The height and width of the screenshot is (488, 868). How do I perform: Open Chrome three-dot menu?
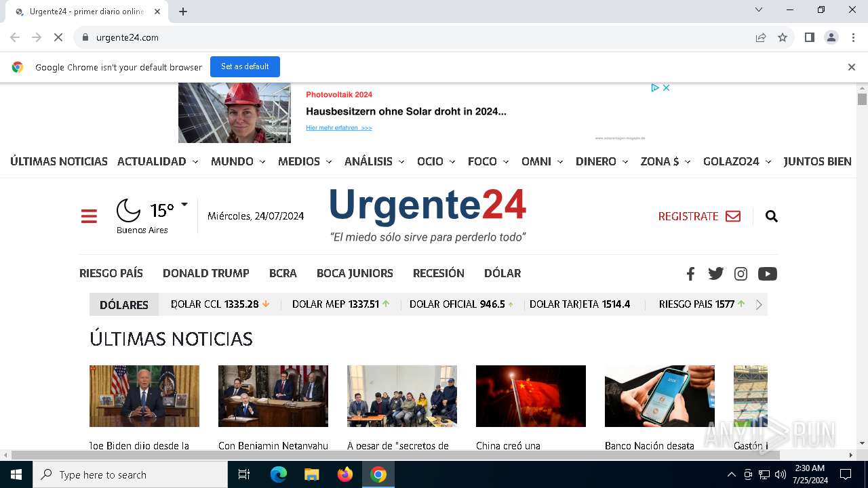(x=853, y=37)
